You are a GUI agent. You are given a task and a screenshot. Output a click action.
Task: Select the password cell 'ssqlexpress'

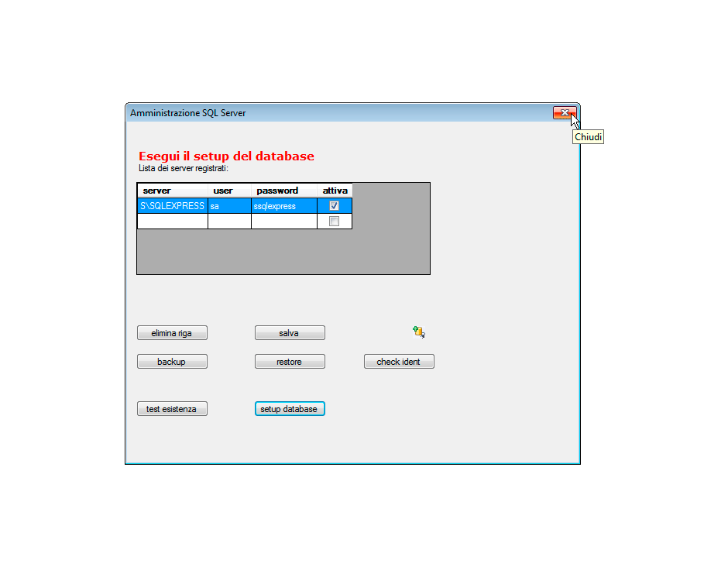click(x=284, y=206)
